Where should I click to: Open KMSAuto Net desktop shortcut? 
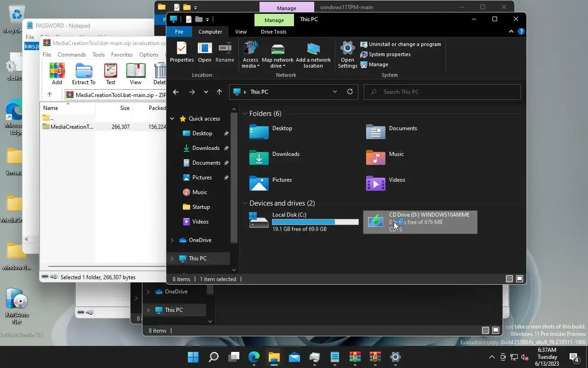tap(17, 306)
